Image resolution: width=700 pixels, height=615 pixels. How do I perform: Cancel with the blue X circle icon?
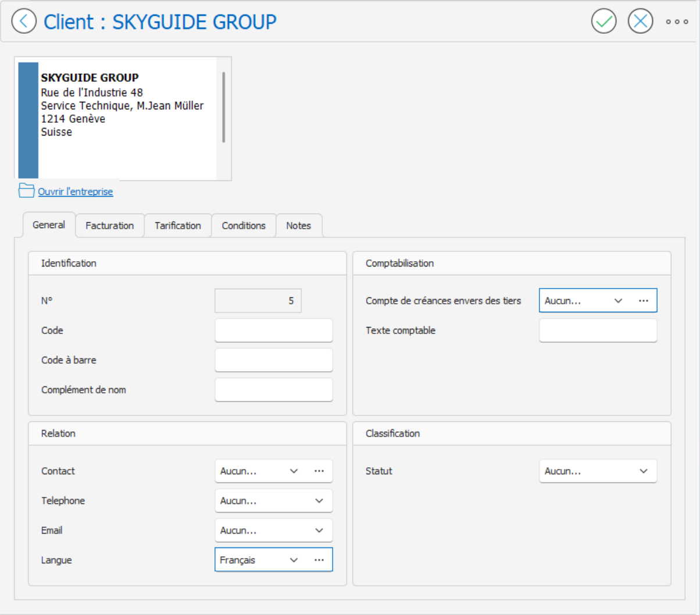click(640, 22)
